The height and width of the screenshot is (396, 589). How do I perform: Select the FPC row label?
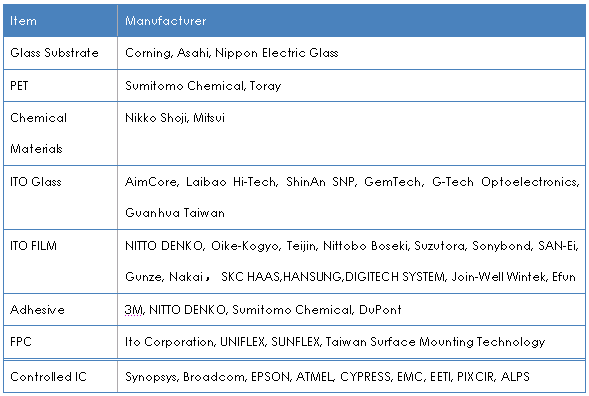pyautogui.click(x=21, y=342)
